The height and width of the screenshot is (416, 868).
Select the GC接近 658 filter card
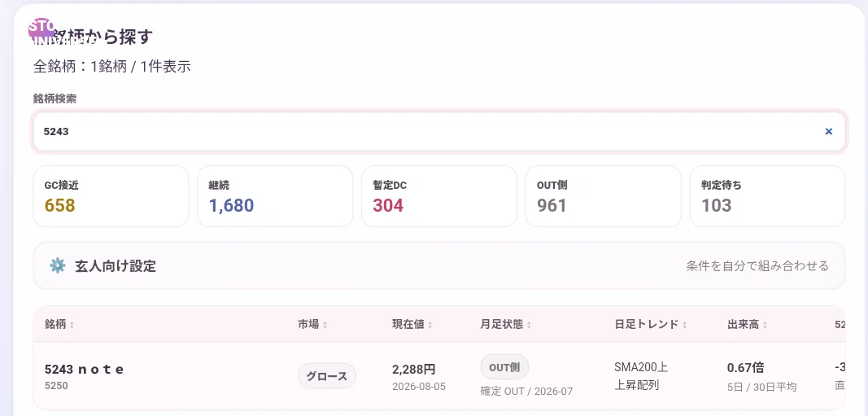(x=111, y=196)
